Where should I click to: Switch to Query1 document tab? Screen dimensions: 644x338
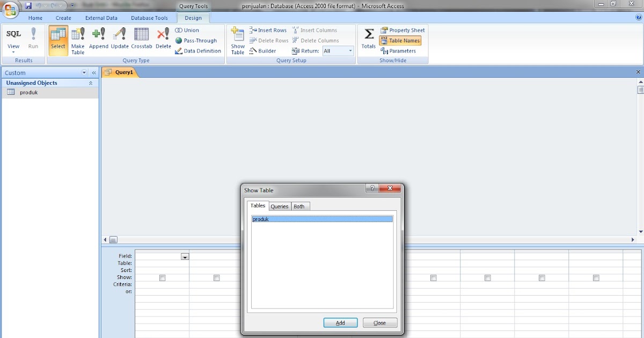click(120, 72)
